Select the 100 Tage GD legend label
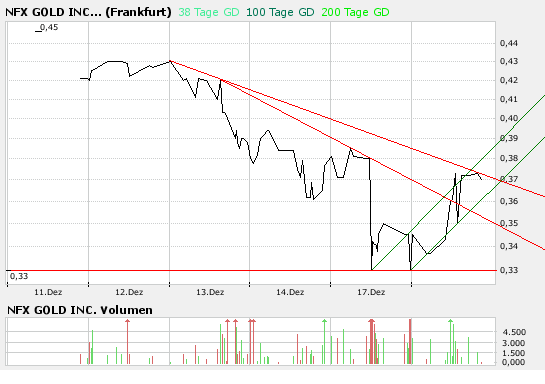Image resolution: width=545 pixels, height=384 pixels. tap(280, 12)
